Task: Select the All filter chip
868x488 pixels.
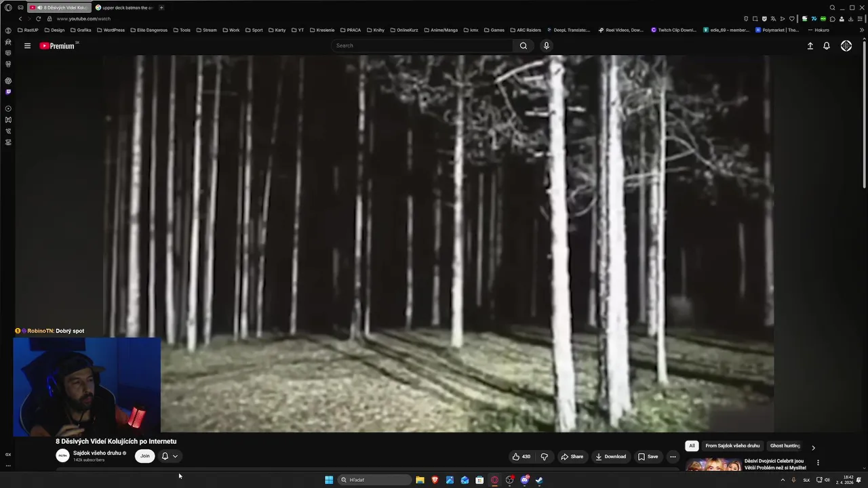Action: [x=692, y=446]
